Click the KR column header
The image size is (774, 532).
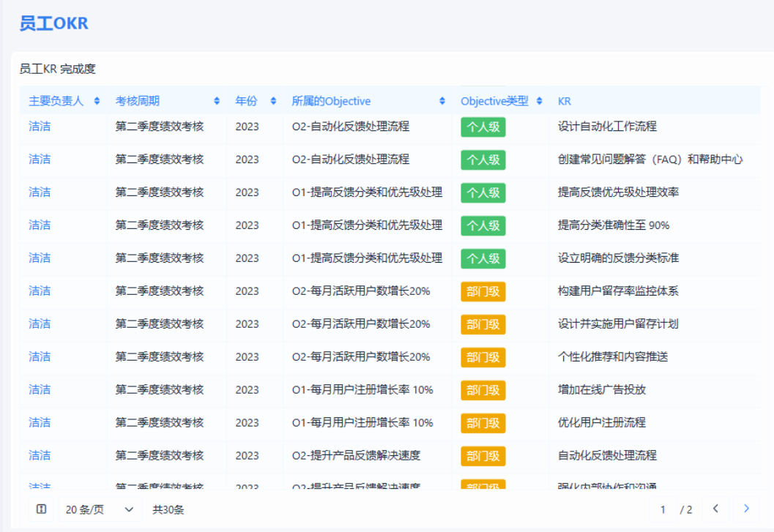click(565, 101)
